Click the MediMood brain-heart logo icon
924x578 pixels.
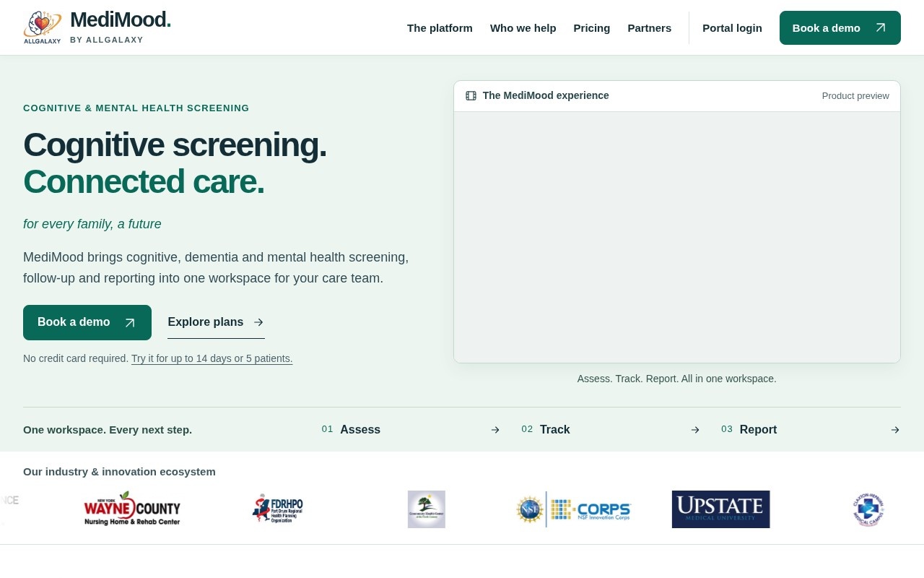pyautogui.click(x=43, y=27)
